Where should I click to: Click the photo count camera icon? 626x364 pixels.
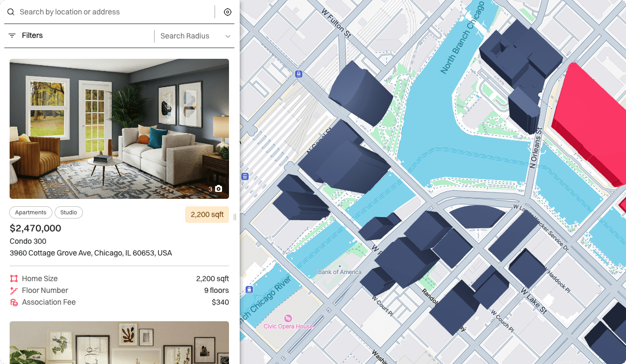[218, 189]
